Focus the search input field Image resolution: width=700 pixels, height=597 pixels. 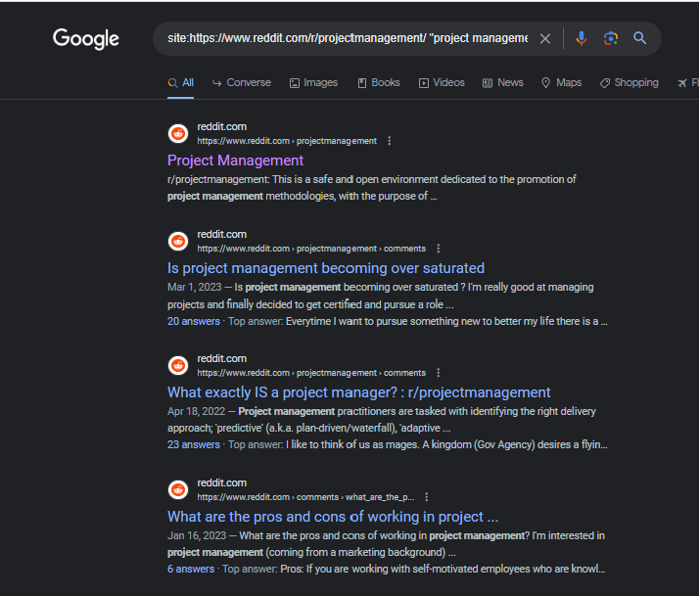pos(348,38)
